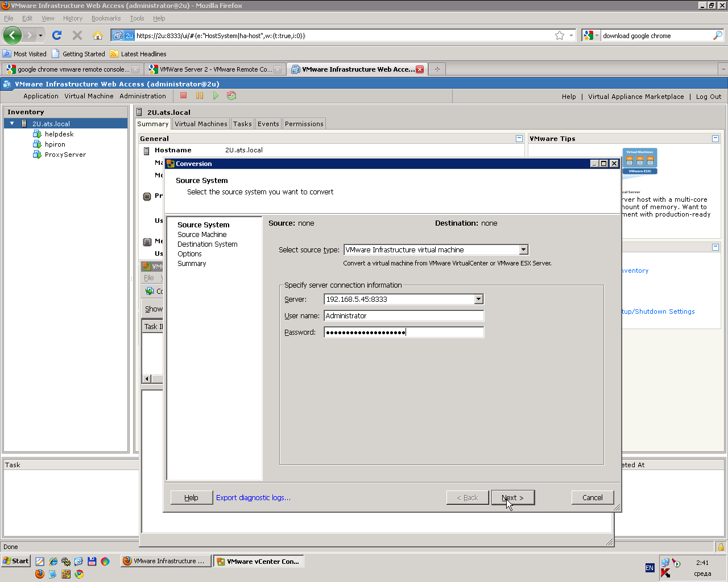Screen dimensions: 728x582
Task: Select hpiron in the Inventory tree
Action: 55,144
